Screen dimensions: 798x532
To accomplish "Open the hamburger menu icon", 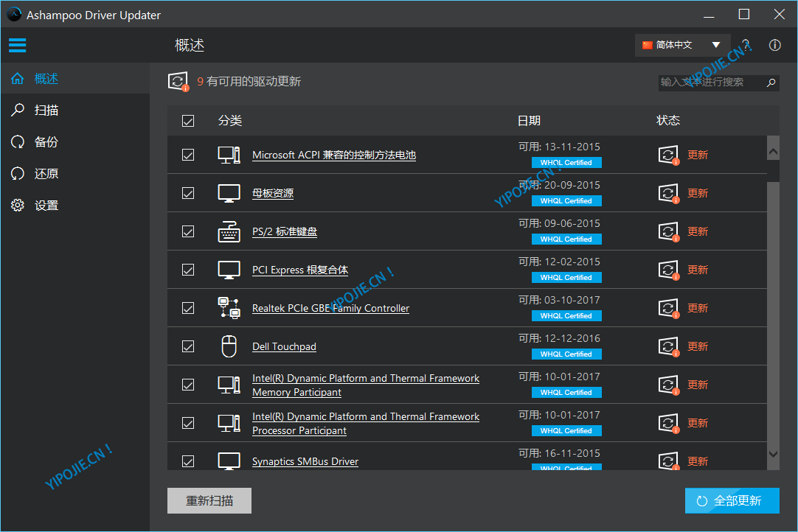I will (17, 45).
